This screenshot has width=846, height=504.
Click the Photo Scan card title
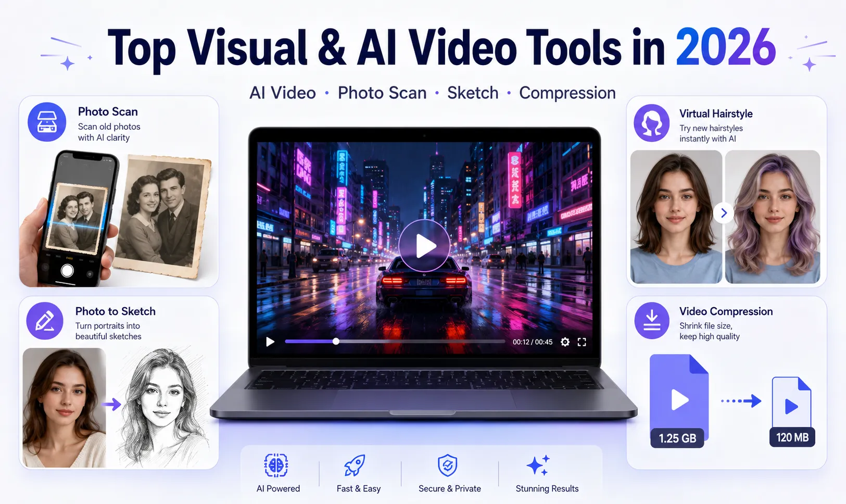pyautogui.click(x=108, y=111)
